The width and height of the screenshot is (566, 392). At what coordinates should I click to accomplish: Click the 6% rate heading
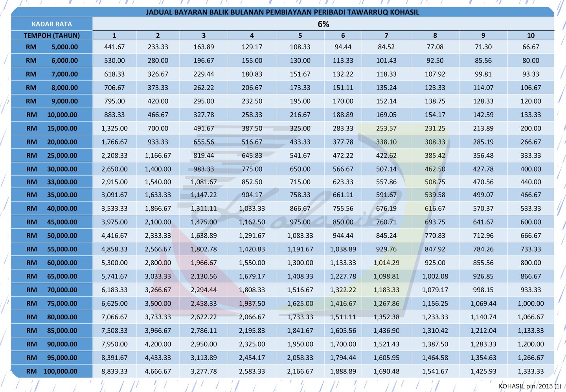tap(323, 24)
